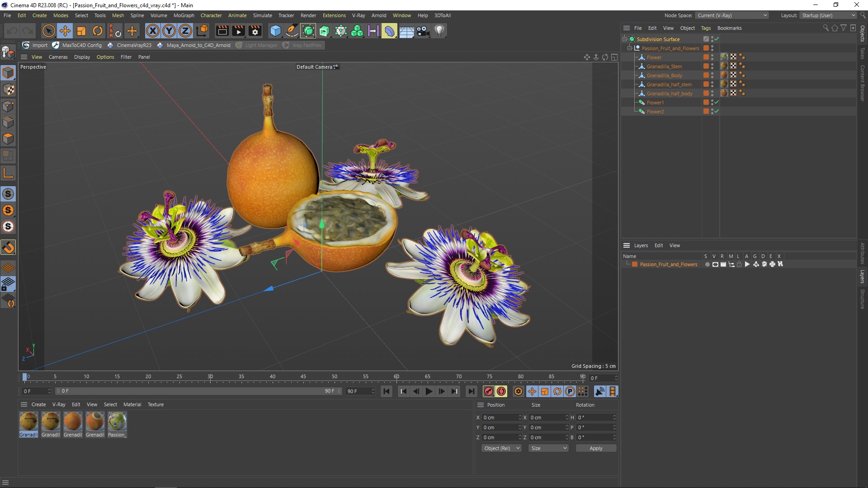Add a Subdivision Surface generator
The height and width of the screenshot is (488, 868).
coord(308,31)
